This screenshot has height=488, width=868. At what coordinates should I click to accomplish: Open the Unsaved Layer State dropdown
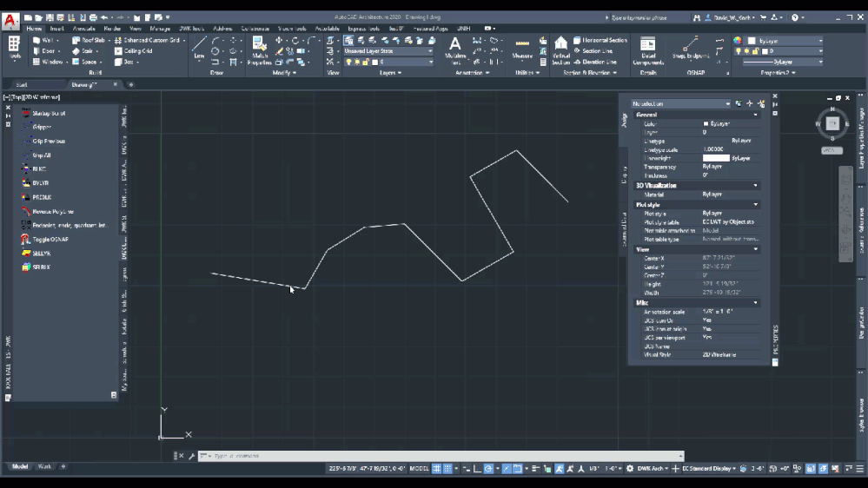(x=388, y=51)
